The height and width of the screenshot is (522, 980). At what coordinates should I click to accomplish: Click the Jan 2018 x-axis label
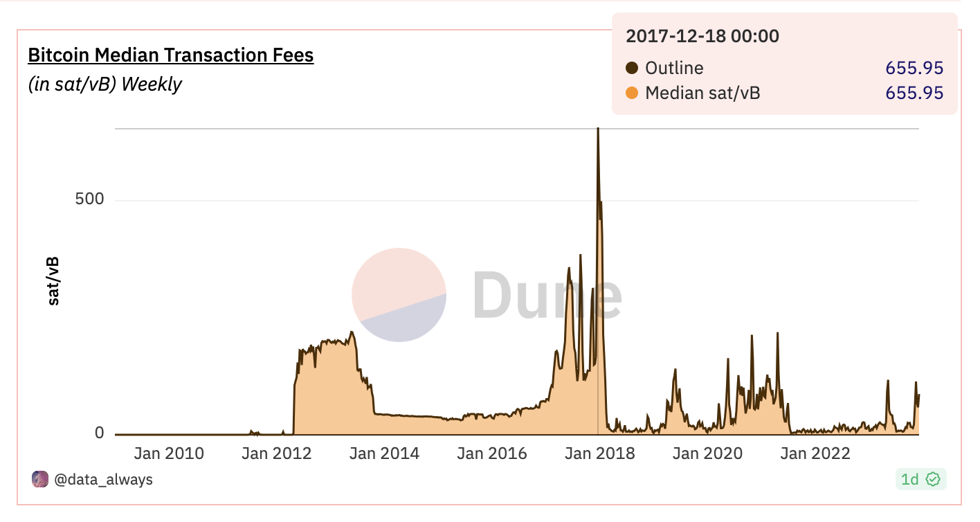pyautogui.click(x=600, y=454)
